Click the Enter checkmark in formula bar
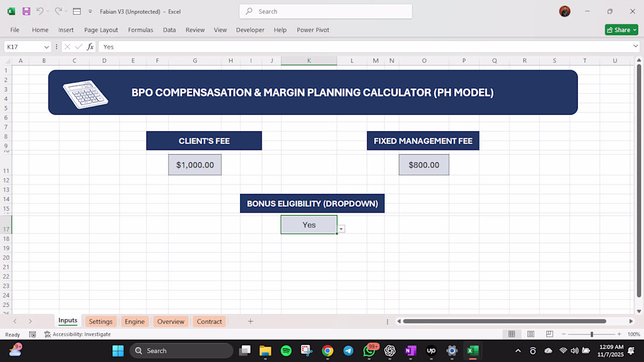This screenshot has height=362, width=644. coord(78,47)
